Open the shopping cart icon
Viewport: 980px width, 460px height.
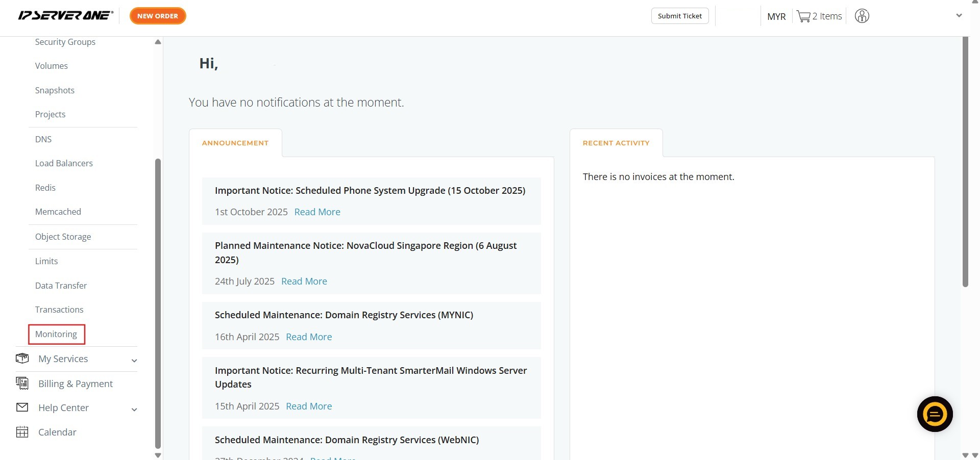[x=803, y=16]
